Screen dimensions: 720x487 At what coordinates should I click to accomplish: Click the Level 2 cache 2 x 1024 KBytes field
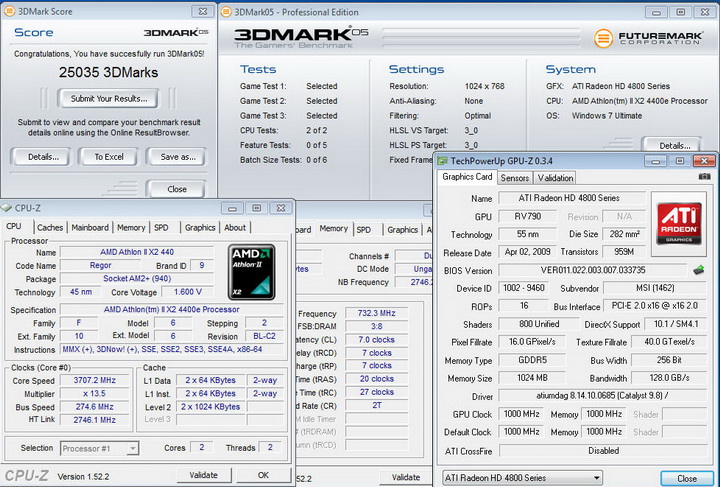(x=210, y=407)
